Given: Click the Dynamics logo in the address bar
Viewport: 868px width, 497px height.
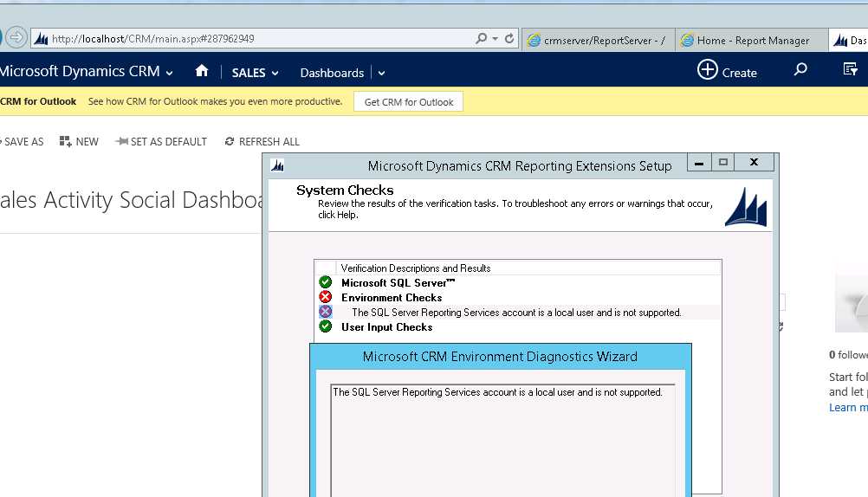Looking at the screenshot, I should (x=41, y=38).
